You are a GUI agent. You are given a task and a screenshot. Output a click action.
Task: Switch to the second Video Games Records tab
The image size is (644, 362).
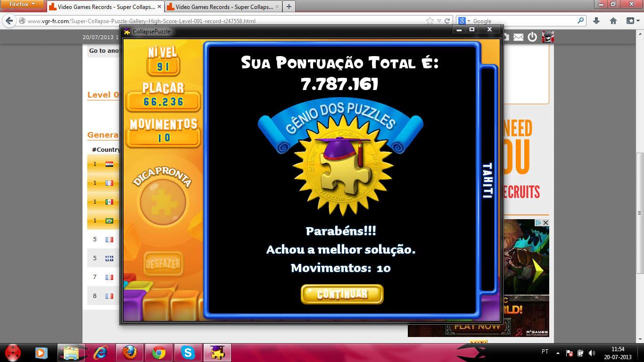pos(220,7)
